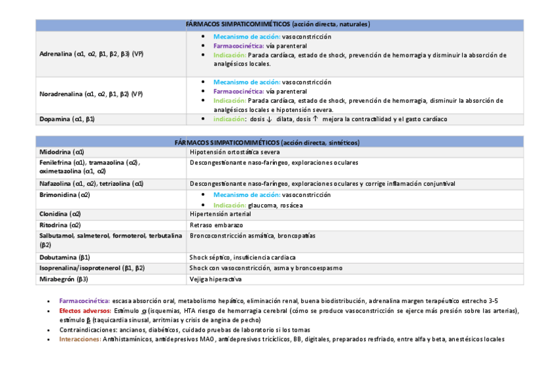Screen dimensions: 555x392
Task: Click 'Hipertensión arterial'
Action: (x=220, y=214)
